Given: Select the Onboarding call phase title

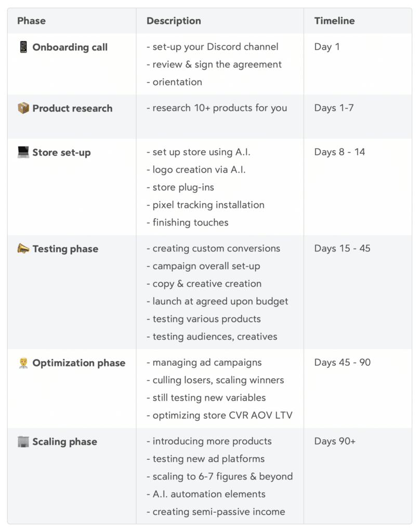Looking at the screenshot, I should [70, 47].
